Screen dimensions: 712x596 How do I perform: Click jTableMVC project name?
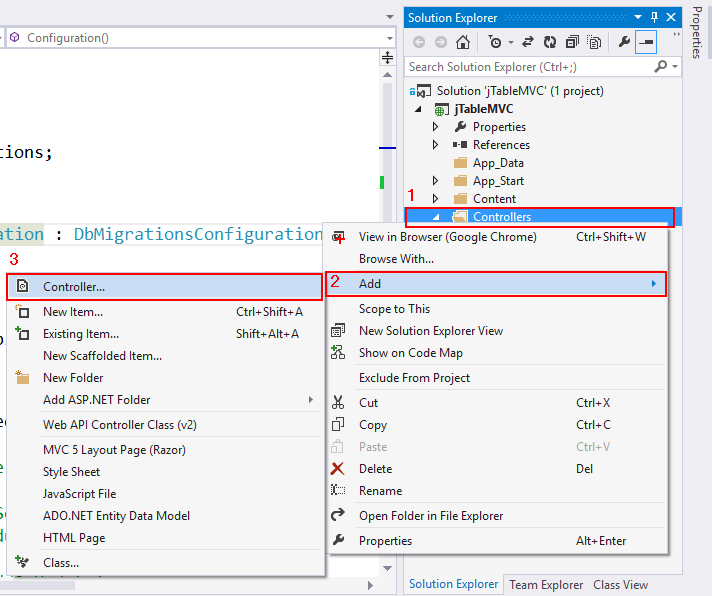(484, 109)
